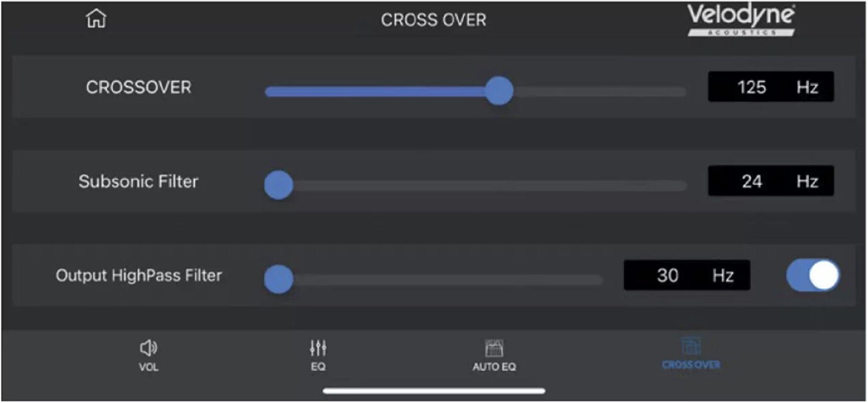Tap the white home indicator bar
The width and height of the screenshot is (868, 403).
(x=434, y=391)
